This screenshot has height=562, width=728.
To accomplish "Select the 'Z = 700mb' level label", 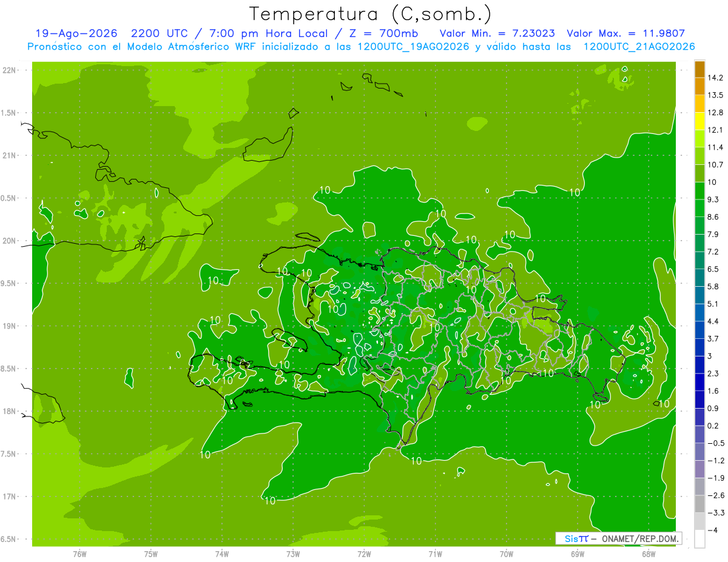I will [x=383, y=33].
